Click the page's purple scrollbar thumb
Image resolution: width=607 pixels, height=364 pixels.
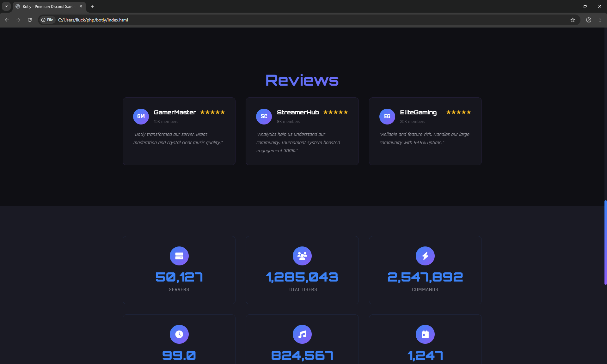tap(605, 242)
